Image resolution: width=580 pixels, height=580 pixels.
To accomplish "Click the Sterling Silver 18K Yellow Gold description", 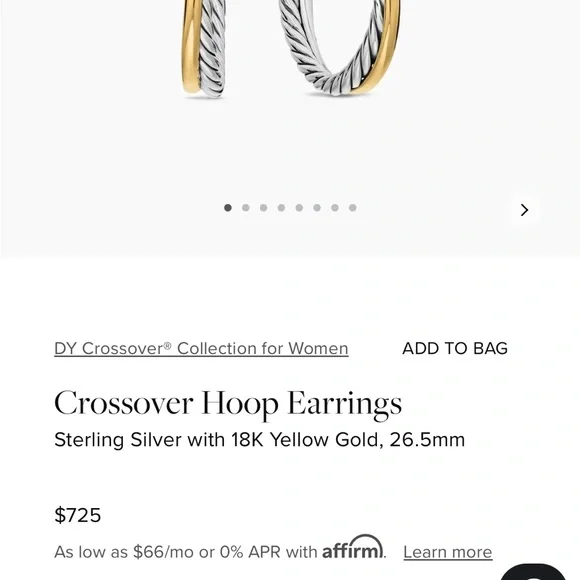I will pos(259,440).
